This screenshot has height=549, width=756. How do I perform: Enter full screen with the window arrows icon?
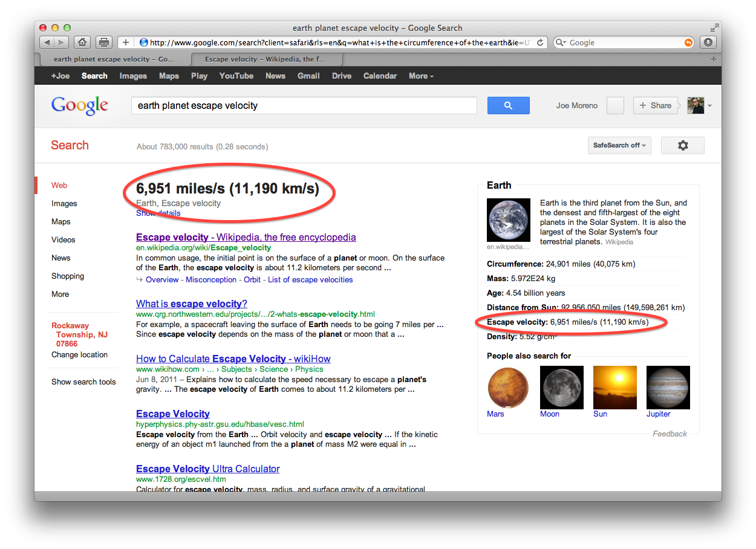pos(715,28)
